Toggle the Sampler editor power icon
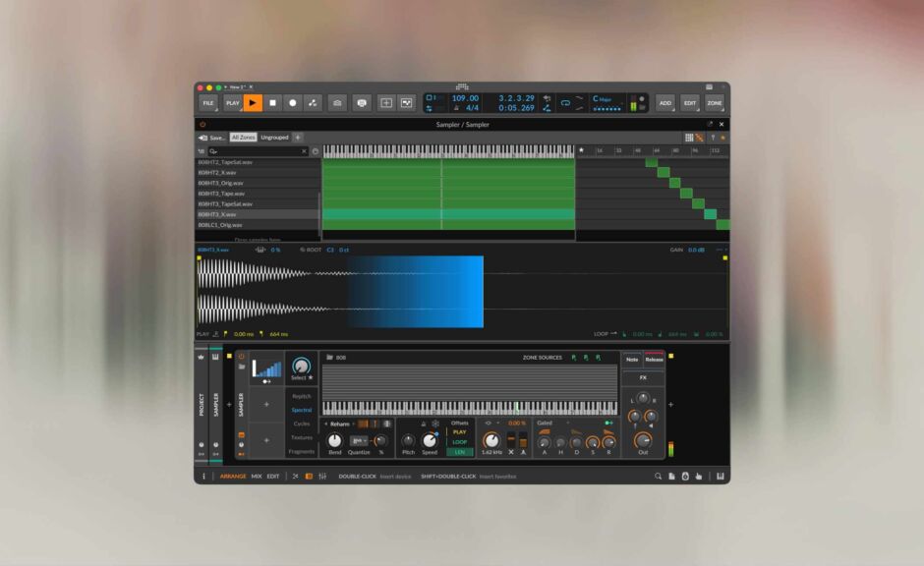 point(202,124)
